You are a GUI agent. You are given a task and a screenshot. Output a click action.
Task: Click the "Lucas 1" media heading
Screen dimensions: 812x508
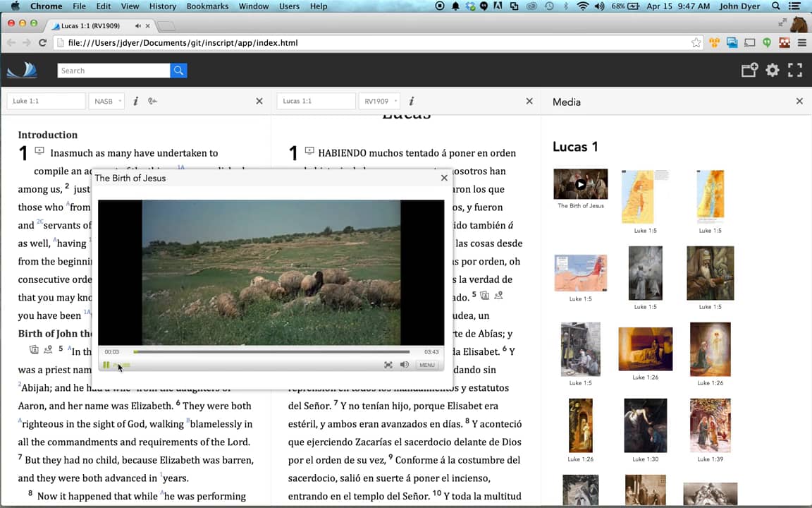(575, 147)
